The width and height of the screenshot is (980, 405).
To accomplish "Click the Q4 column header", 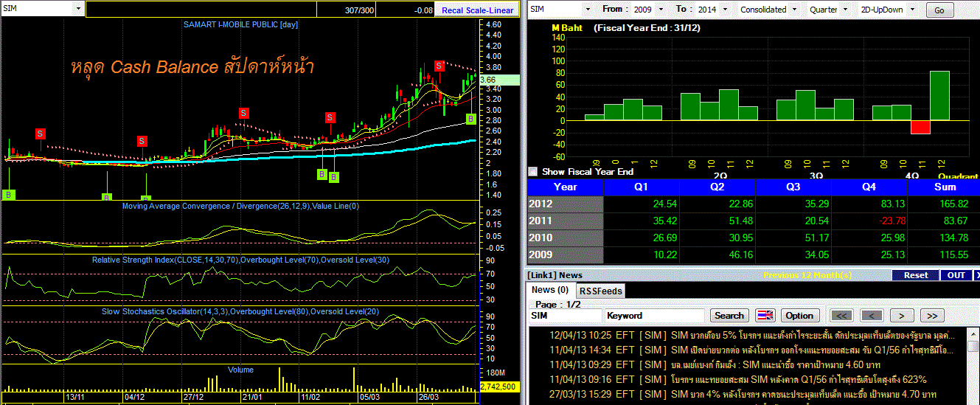I will pos(869,187).
